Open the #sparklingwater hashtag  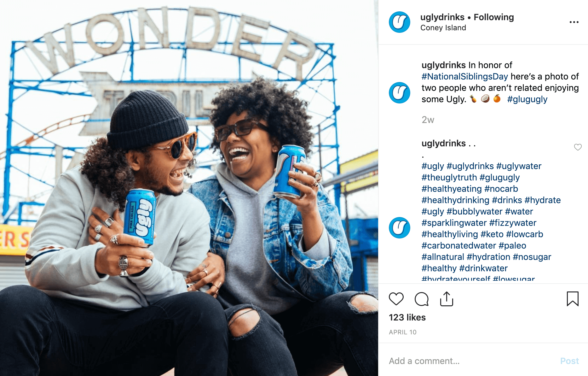(454, 223)
